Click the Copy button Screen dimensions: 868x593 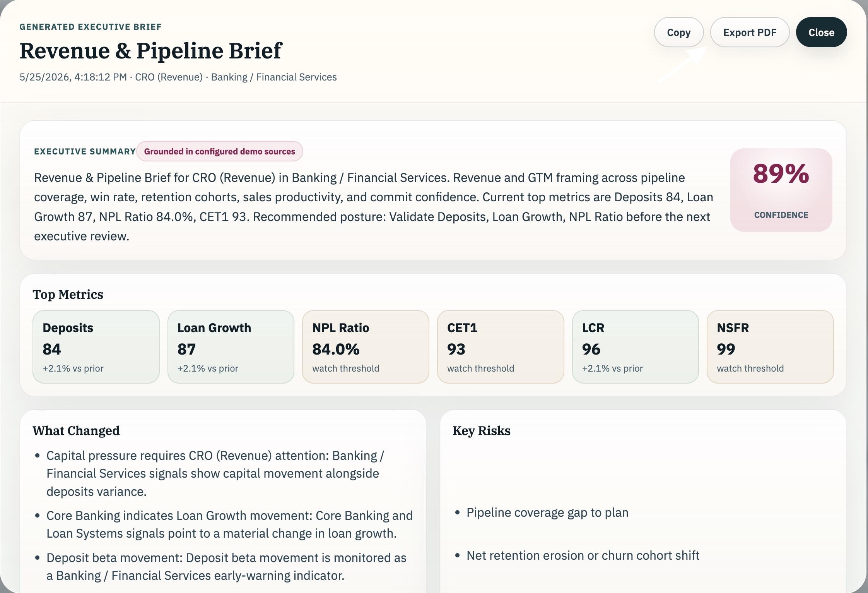[x=678, y=32]
